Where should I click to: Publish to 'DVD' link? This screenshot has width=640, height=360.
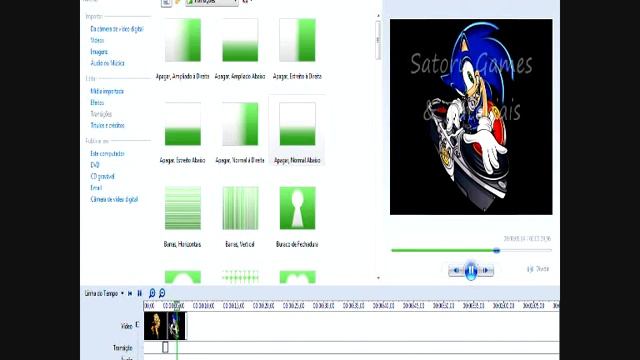click(x=95, y=165)
